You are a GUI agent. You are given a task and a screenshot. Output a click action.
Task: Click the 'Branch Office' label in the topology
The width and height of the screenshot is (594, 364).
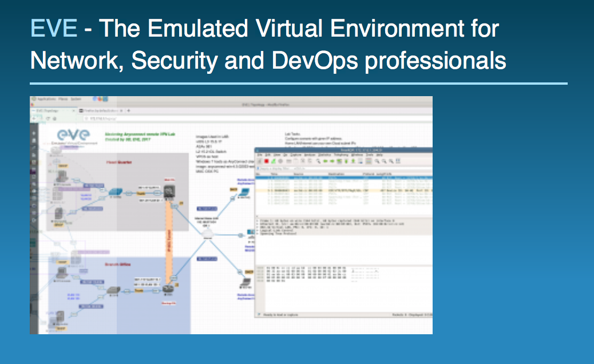(118, 264)
